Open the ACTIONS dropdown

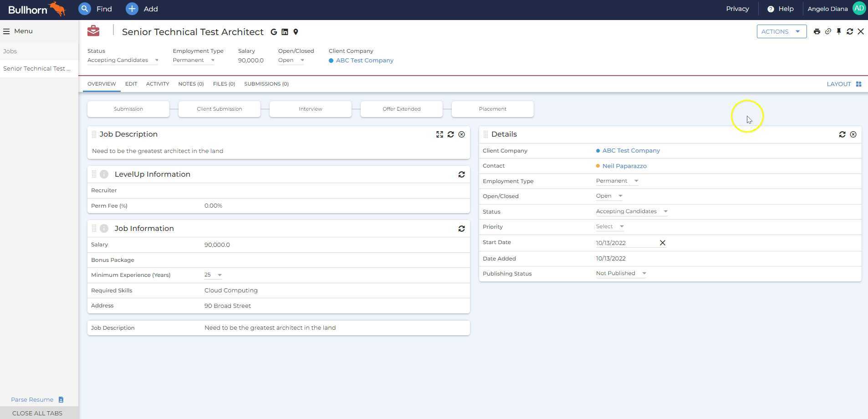(781, 31)
